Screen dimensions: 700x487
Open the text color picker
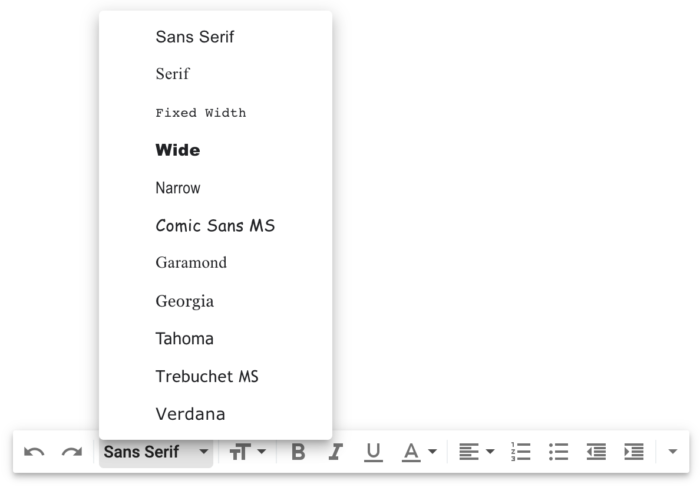pos(419,452)
